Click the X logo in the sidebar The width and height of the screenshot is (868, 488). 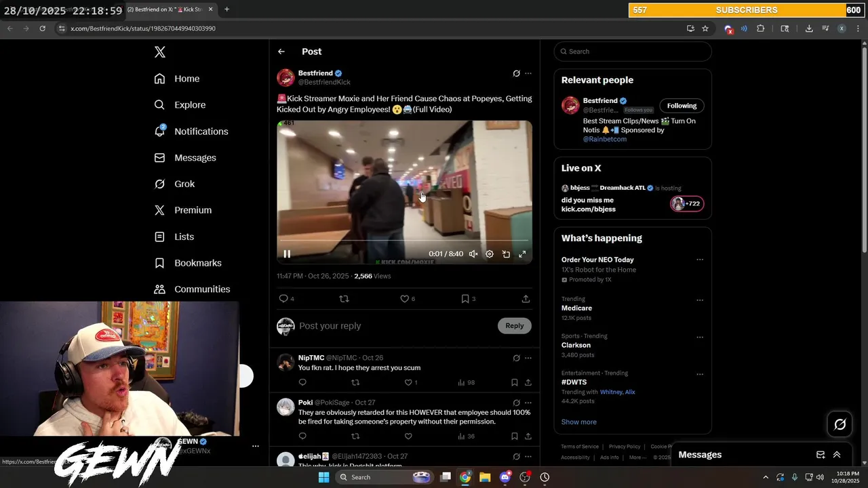tap(159, 52)
